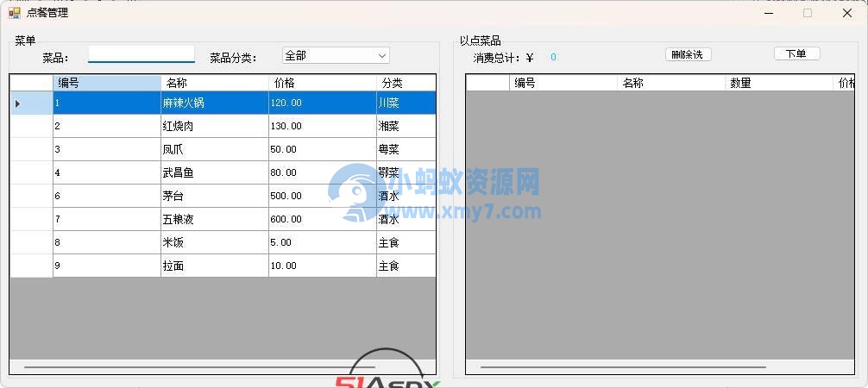Click the 下单 button to place order
868x388 pixels.
[x=796, y=53]
